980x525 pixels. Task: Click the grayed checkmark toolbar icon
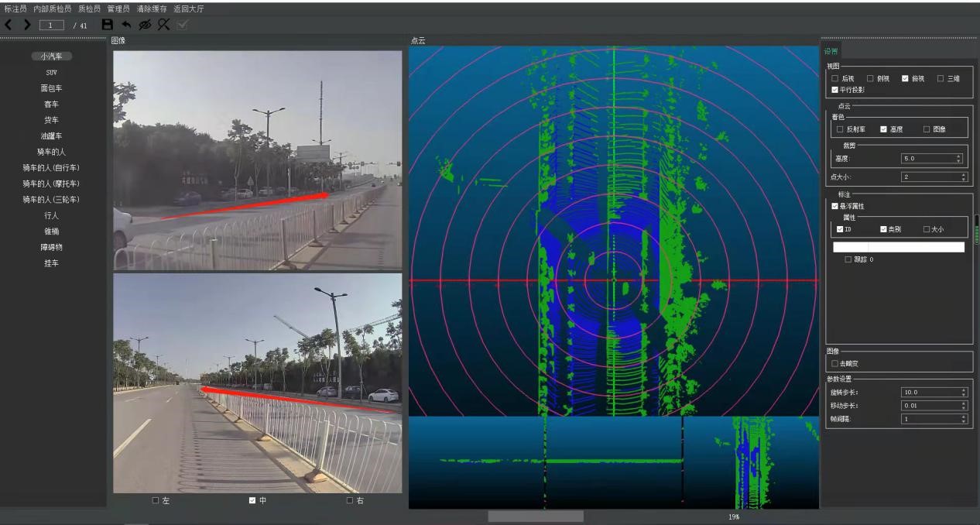pyautogui.click(x=182, y=25)
